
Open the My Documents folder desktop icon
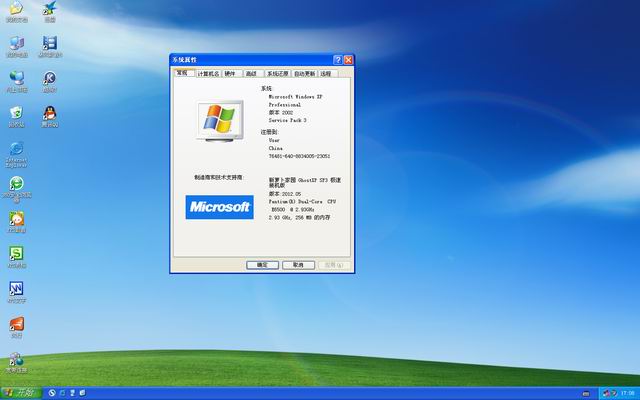pos(17,11)
